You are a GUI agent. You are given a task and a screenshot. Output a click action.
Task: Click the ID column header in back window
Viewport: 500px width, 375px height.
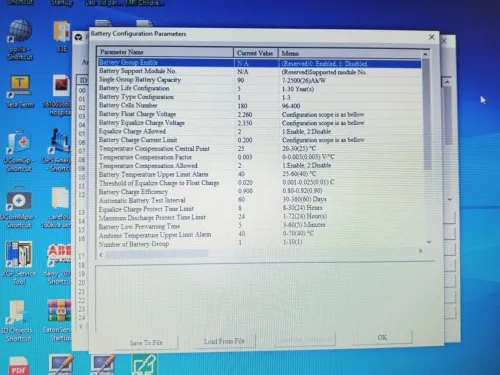pos(83,80)
